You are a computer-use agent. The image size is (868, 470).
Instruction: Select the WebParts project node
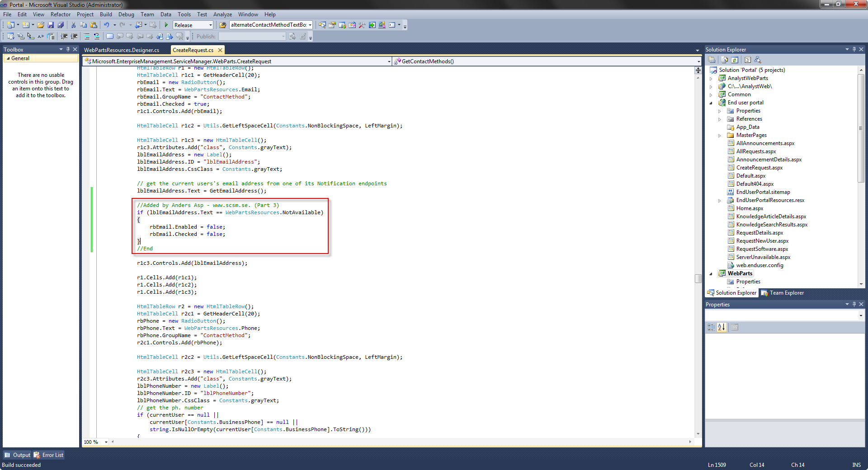click(x=740, y=273)
